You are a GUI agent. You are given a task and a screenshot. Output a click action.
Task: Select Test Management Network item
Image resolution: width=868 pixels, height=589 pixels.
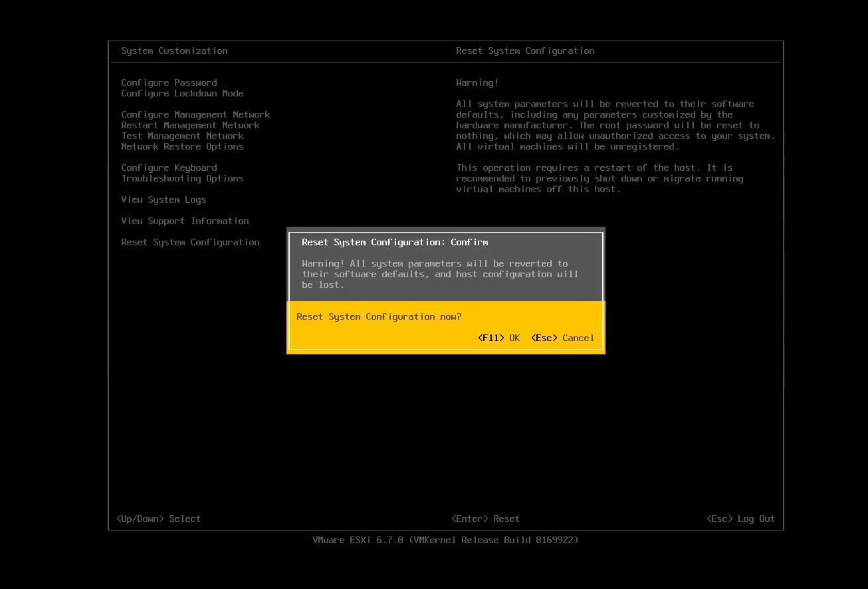[182, 136]
